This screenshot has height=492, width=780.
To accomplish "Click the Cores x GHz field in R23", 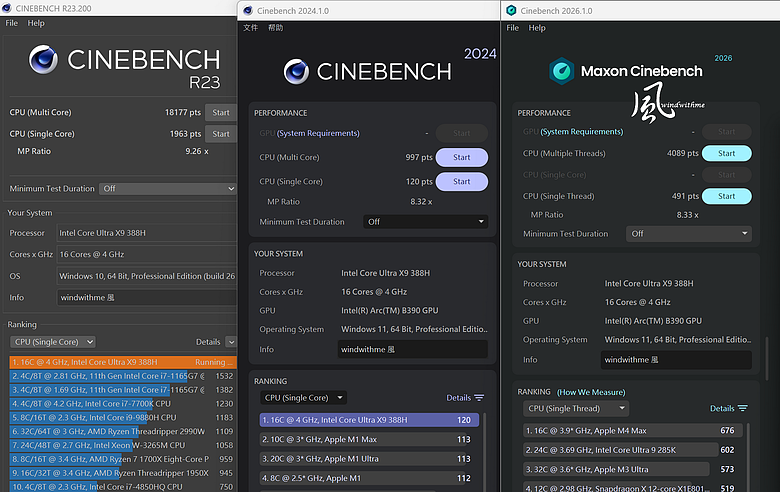I will point(147,254).
